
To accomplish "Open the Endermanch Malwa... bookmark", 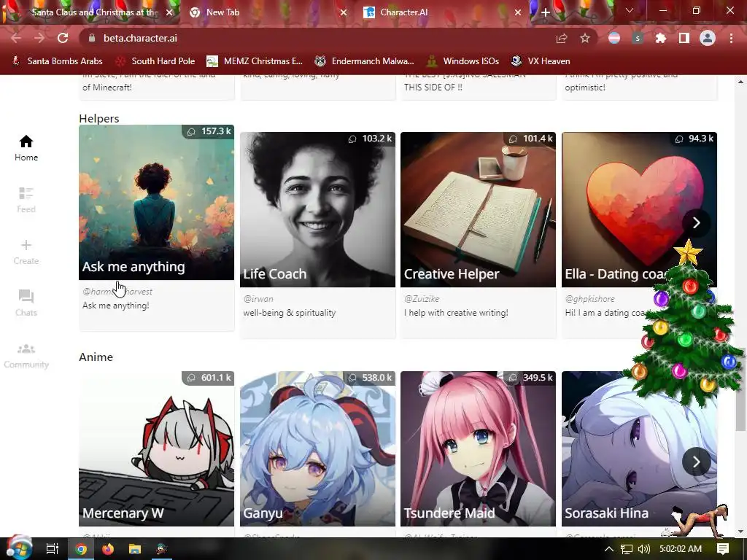I will 365,61.
